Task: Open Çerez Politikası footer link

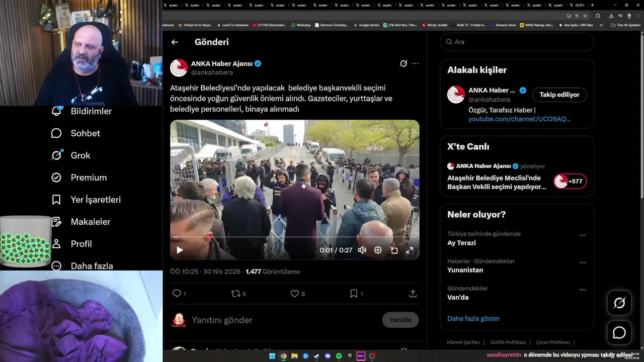Action: [x=553, y=342]
